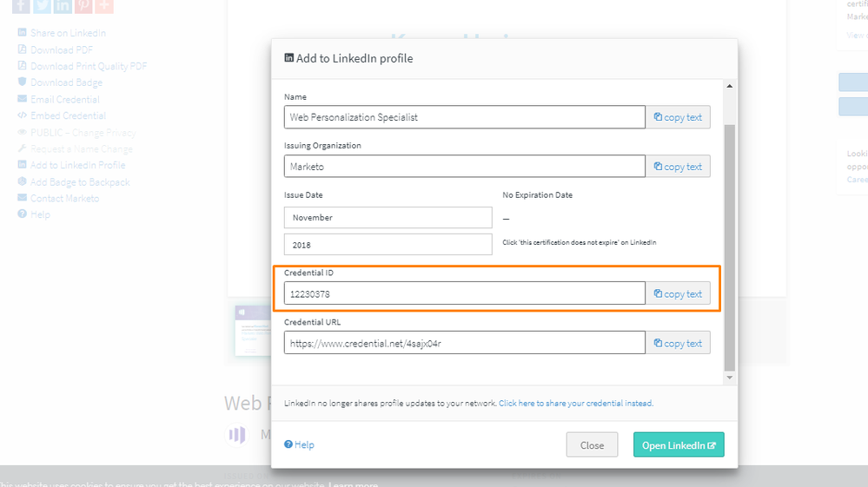Click Learn more in cookie banner
The height and width of the screenshot is (487, 868).
(x=353, y=484)
